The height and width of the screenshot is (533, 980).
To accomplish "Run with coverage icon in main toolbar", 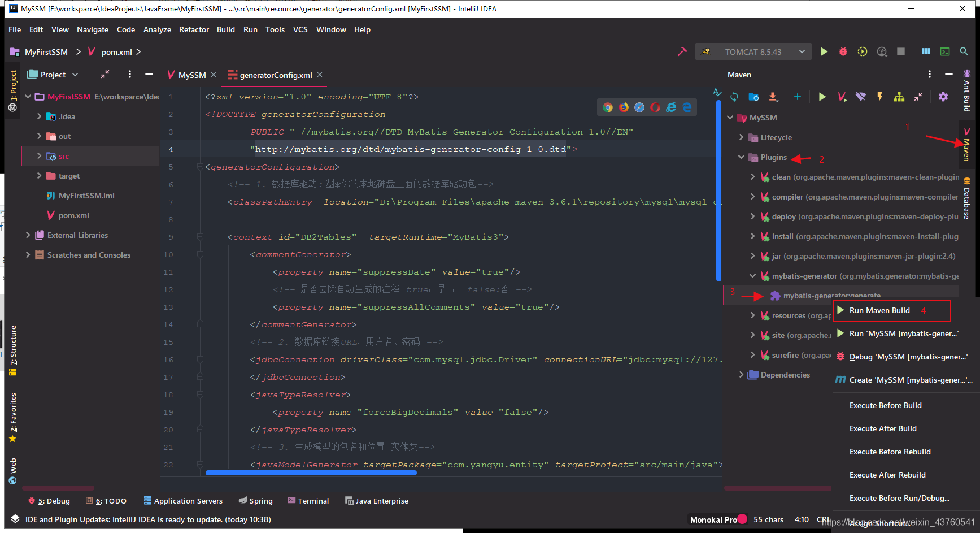I will tap(863, 51).
